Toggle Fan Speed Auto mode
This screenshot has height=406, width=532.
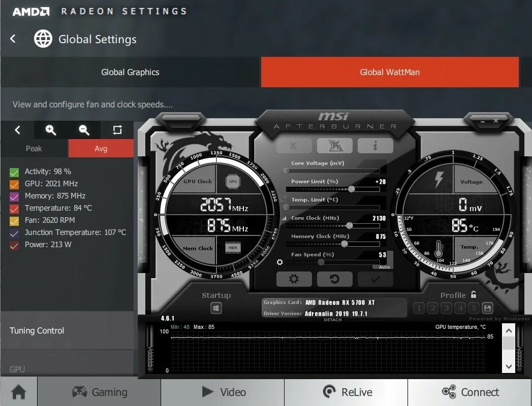coord(384,267)
